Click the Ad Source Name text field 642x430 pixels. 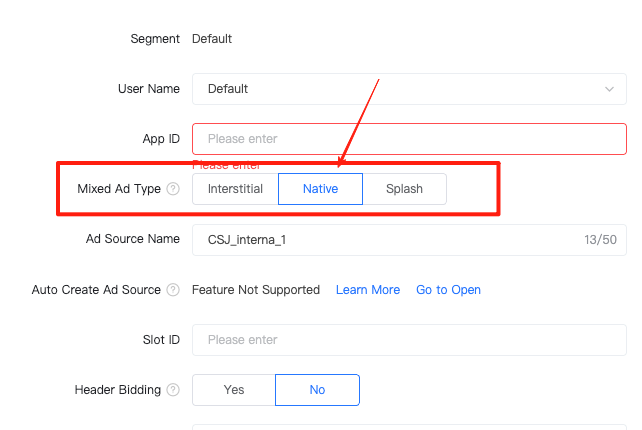click(409, 240)
